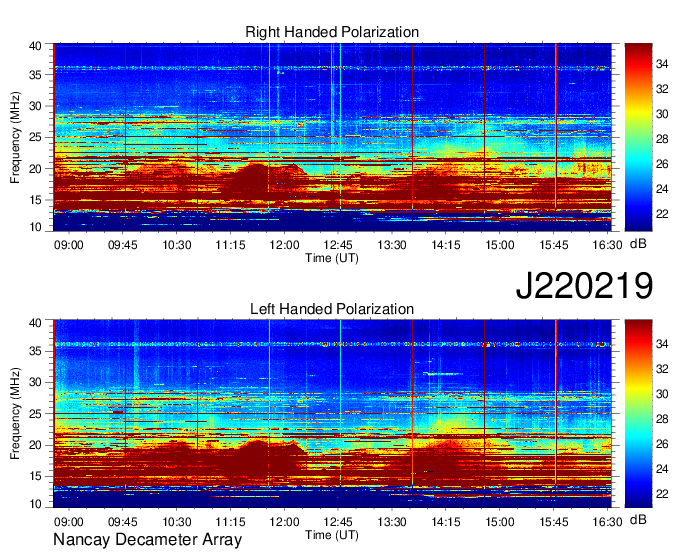Image resolution: width=680 pixels, height=552 pixels.
Task: Click the "25" frequency tick on the Right Handed plot
Action: 35,137
